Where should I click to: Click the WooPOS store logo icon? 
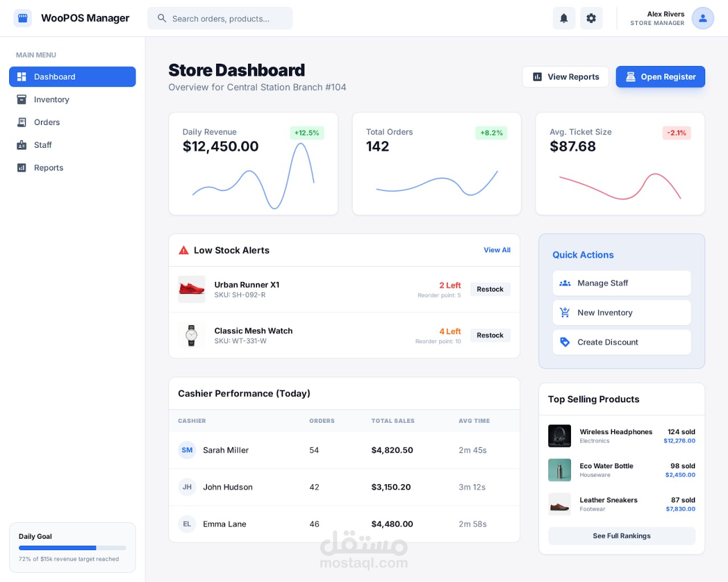[23, 18]
